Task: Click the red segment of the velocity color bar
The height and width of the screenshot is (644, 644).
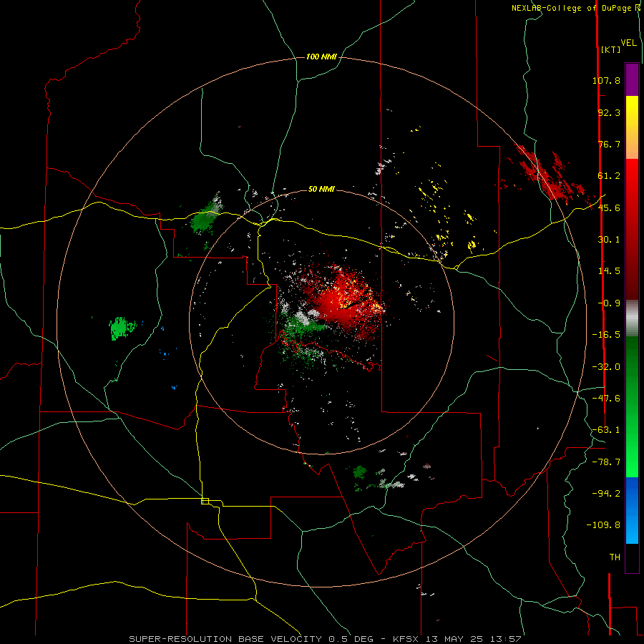Action: tap(632, 229)
